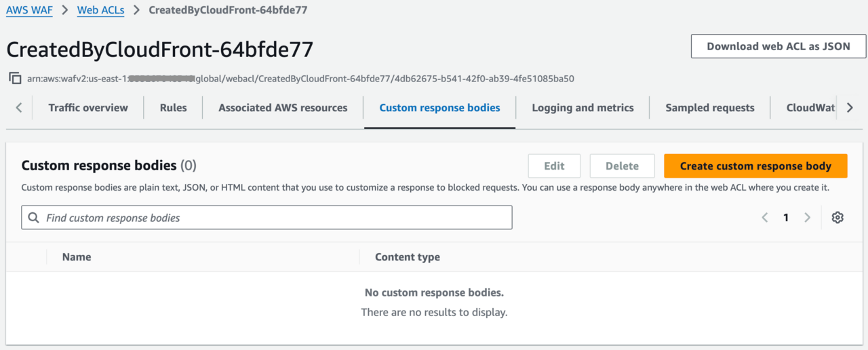This screenshot has width=868, height=350.
Task: Open table preferences gear icon
Action: (x=837, y=218)
